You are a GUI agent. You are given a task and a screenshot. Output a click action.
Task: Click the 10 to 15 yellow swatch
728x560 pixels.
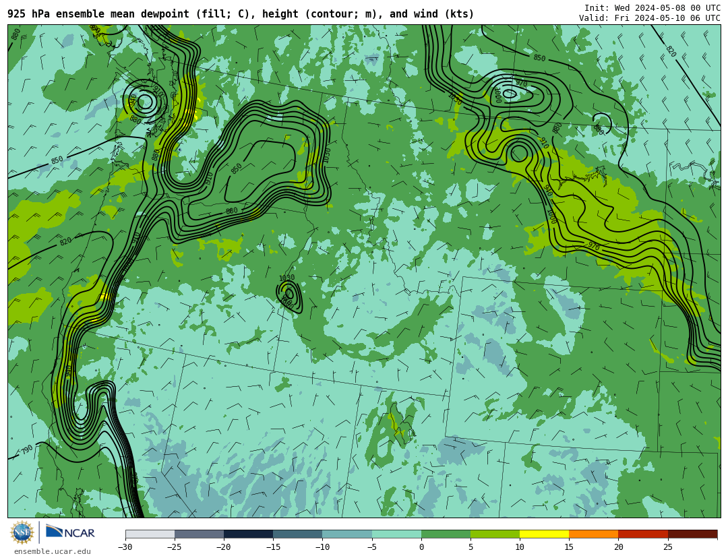tap(544, 534)
